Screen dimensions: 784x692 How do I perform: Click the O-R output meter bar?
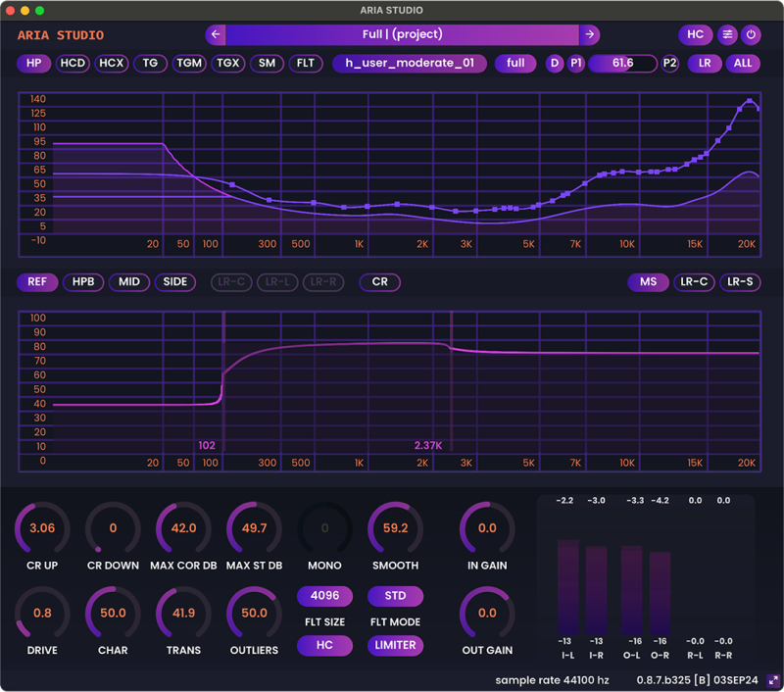(x=660, y=594)
